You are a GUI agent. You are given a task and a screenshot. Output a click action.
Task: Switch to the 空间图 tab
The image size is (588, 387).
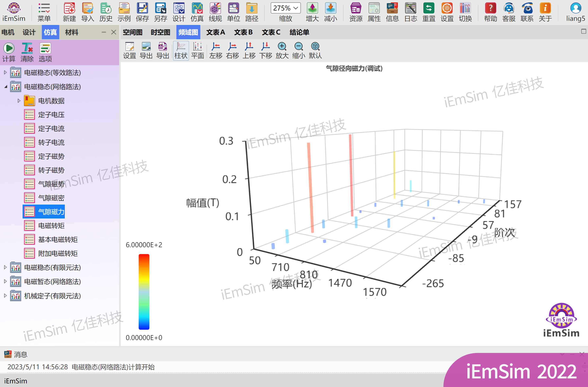[133, 32]
